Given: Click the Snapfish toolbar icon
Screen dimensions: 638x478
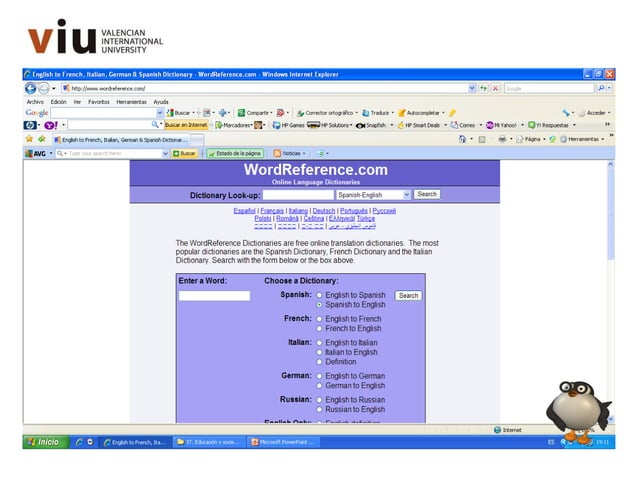Looking at the screenshot, I should [x=360, y=125].
